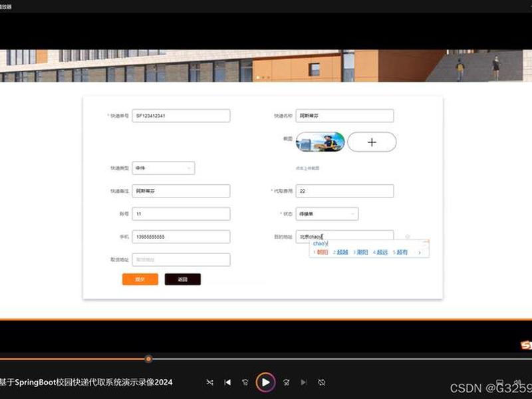Click the field containing SF123412341

(x=181, y=116)
